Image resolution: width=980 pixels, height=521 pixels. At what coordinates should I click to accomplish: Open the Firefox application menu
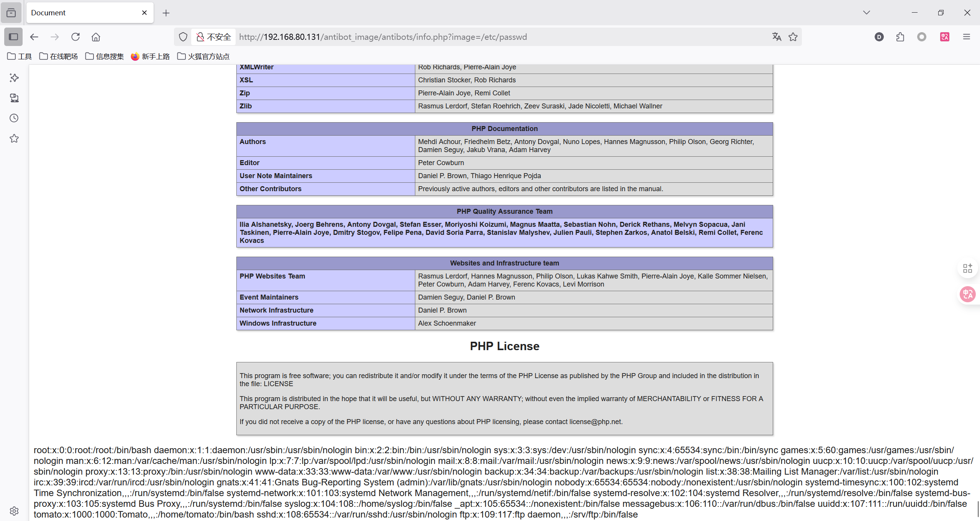tap(967, 37)
